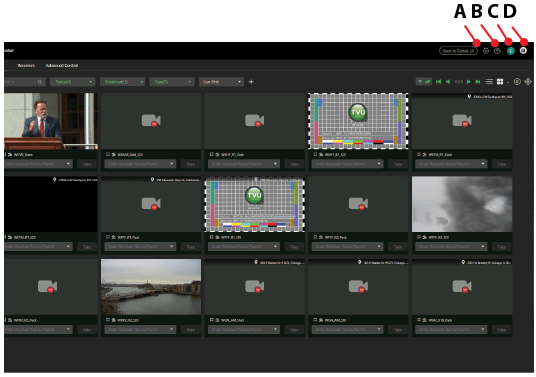The height and width of the screenshot is (377, 536).
Task: Go to the previous page of sources
Action: [448, 82]
